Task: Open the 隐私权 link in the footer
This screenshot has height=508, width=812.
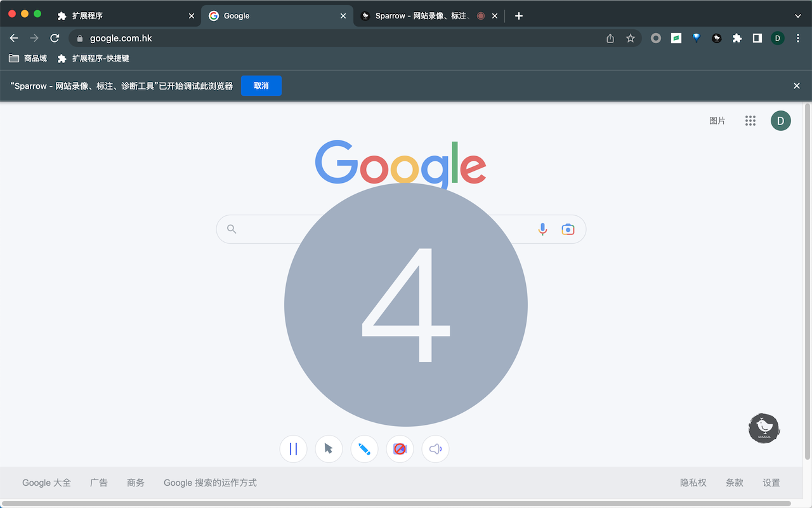Action: (693, 483)
